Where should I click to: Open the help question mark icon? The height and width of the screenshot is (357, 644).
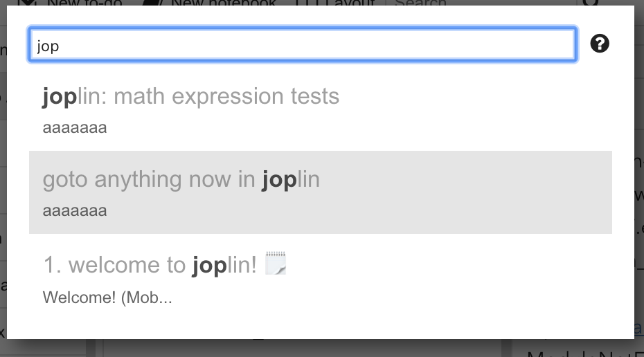click(x=600, y=44)
